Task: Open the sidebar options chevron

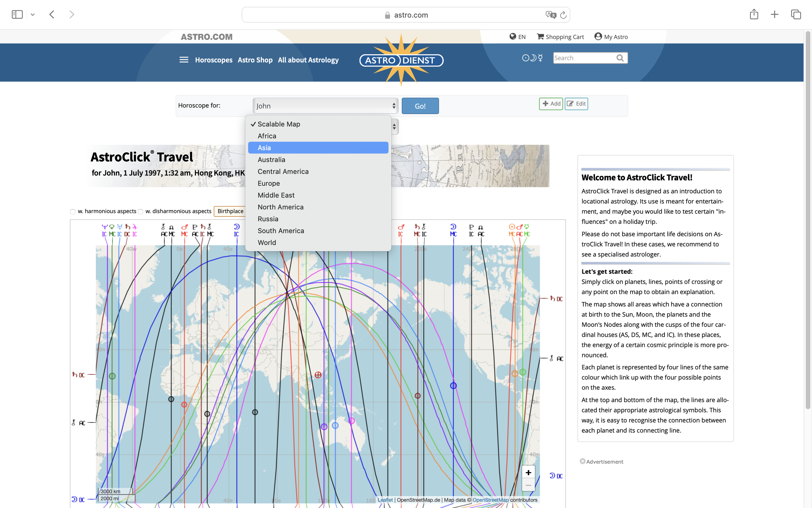Action: (32, 14)
